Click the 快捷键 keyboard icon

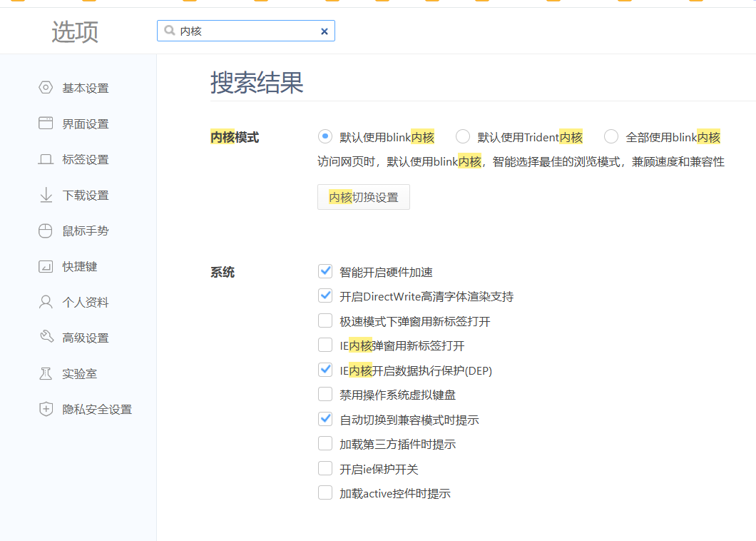tap(46, 266)
